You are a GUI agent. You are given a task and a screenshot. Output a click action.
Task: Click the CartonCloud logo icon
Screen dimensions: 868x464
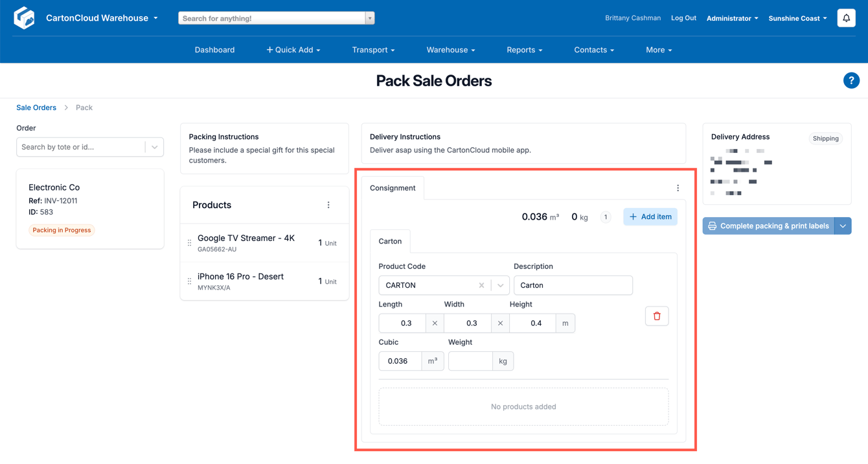click(24, 17)
